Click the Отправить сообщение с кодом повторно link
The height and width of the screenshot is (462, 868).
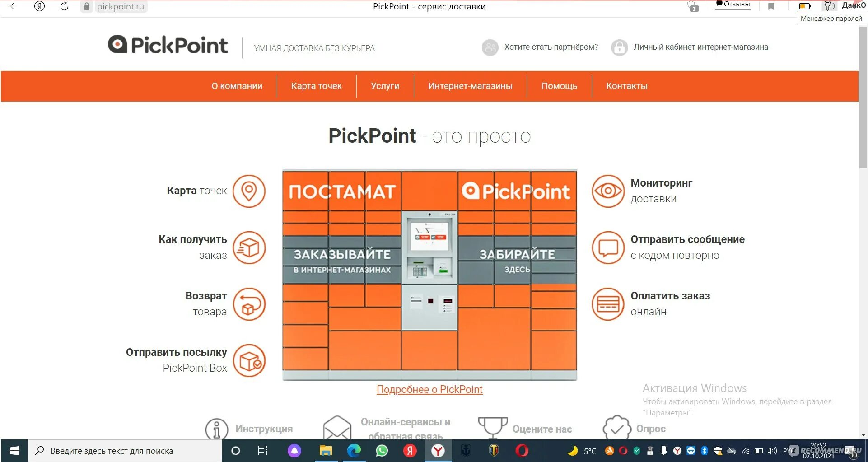(x=687, y=247)
